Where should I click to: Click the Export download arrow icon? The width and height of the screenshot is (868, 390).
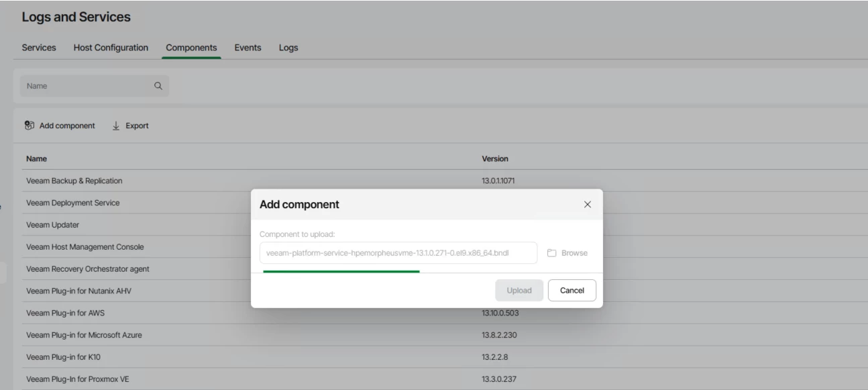(115, 126)
